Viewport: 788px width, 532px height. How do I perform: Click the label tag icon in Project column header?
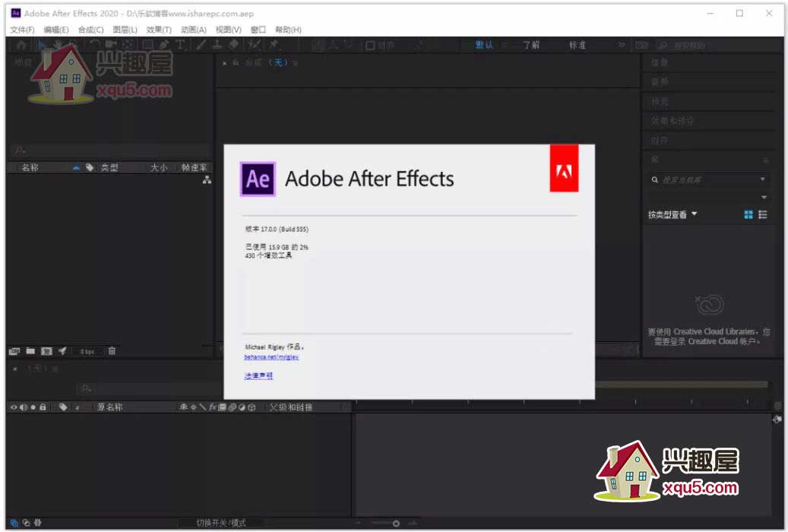(90, 167)
